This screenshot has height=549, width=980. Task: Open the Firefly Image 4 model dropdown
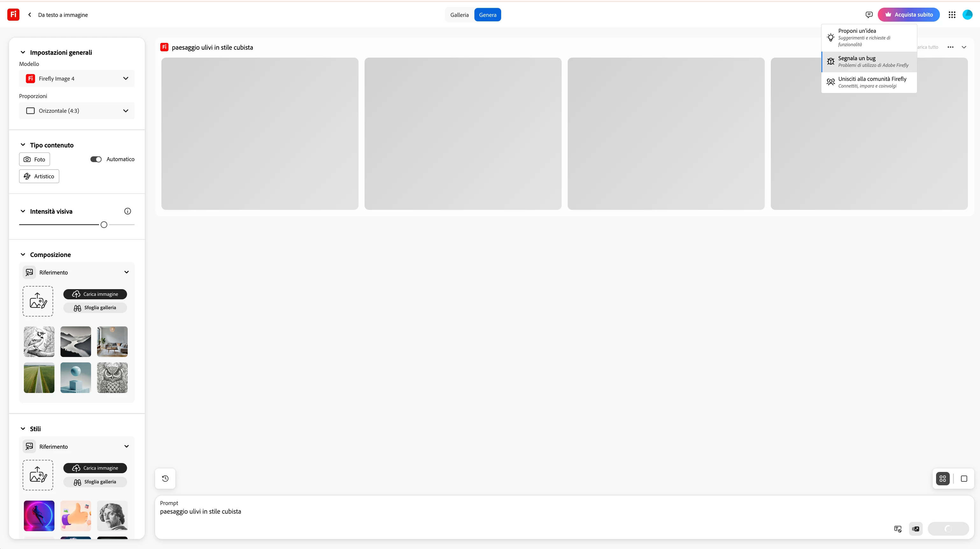[x=76, y=78]
